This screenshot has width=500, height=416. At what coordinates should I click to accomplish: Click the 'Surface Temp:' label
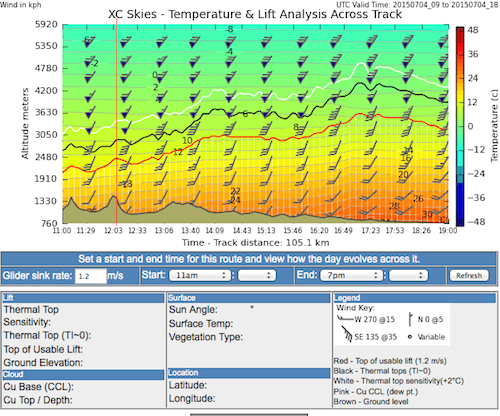201,323
